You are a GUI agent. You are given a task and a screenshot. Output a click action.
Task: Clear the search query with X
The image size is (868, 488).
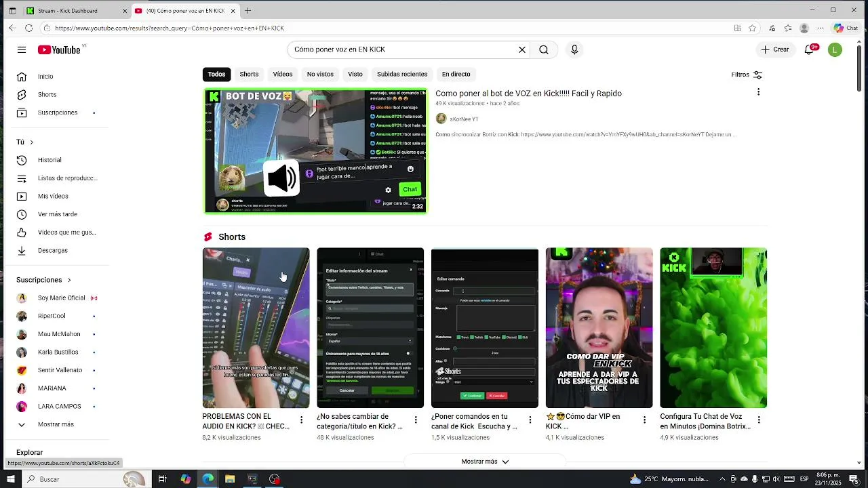click(x=522, y=49)
